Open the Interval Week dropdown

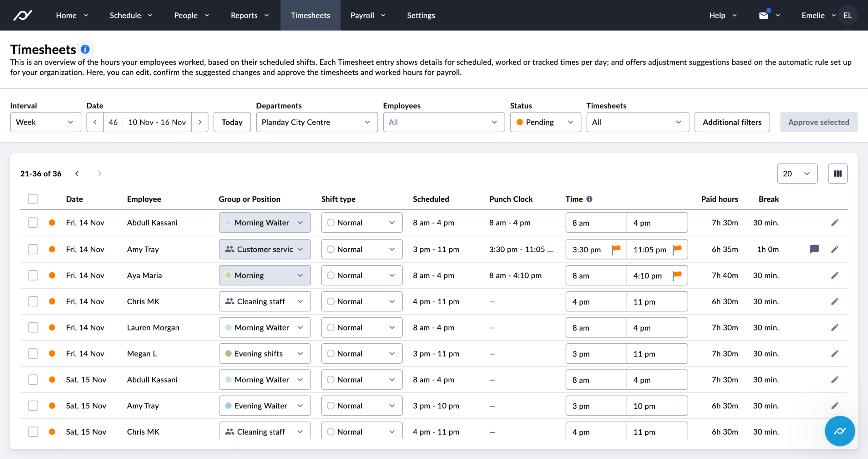pyautogui.click(x=45, y=122)
